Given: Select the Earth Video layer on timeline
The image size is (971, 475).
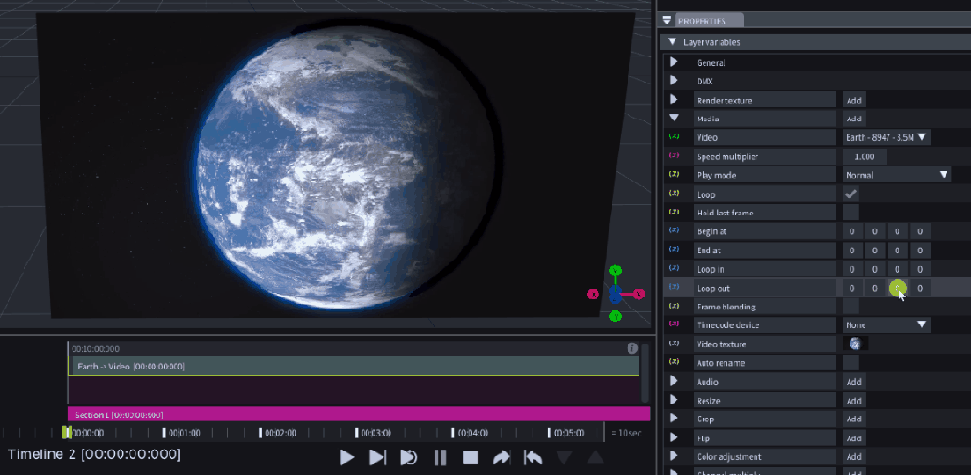Looking at the screenshot, I should (x=356, y=366).
